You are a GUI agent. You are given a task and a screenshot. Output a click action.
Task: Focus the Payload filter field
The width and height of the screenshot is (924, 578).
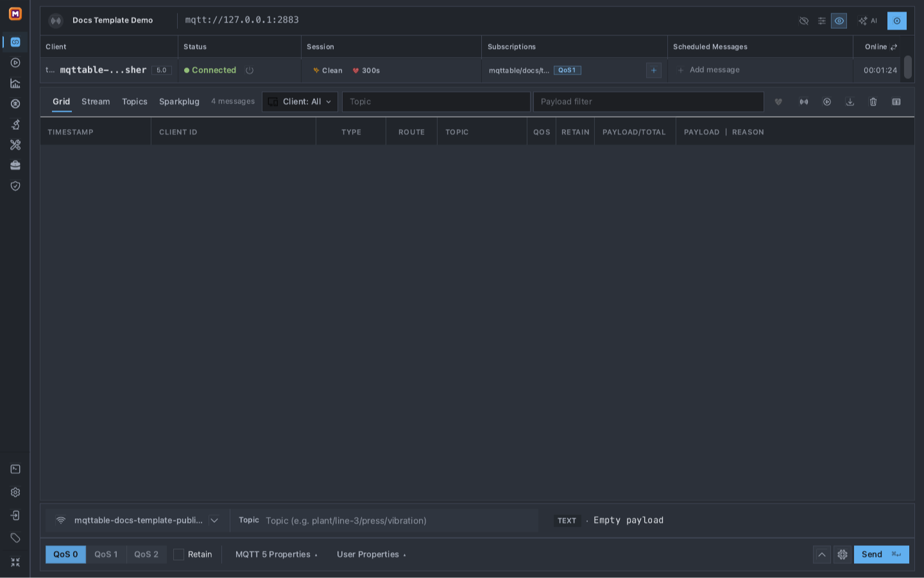pos(649,102)
